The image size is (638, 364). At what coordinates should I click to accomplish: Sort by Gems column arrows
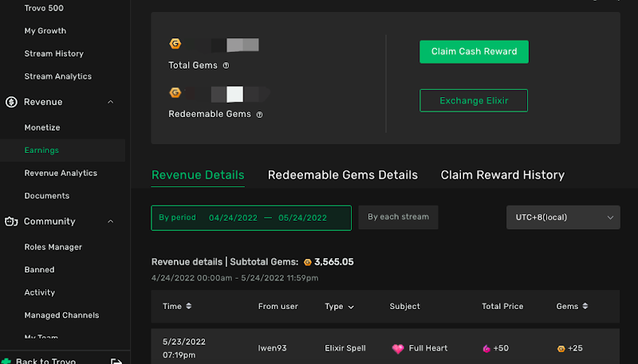pyautogui.click(x=585, y=306)
